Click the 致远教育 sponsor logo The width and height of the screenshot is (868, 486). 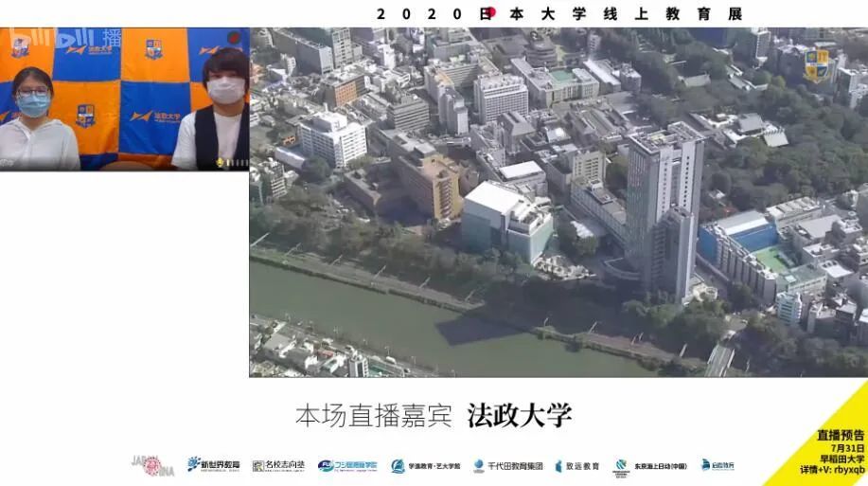click(x=577, y=466)
